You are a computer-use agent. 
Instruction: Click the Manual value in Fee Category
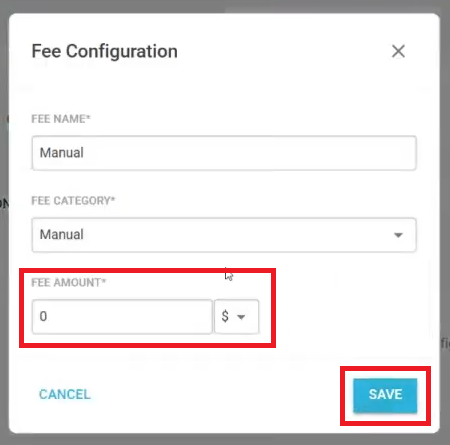62,234
